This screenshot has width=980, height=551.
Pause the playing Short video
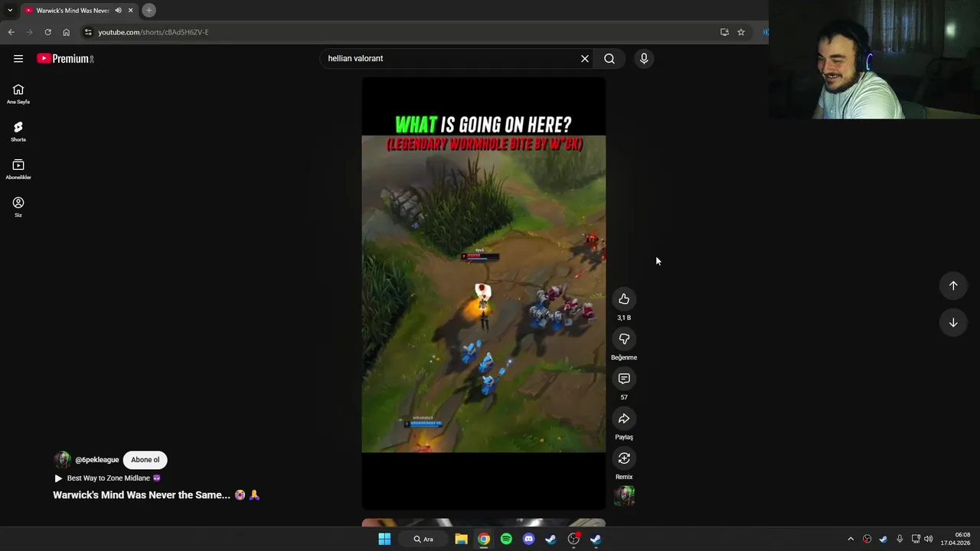click(x=483, y=294)
